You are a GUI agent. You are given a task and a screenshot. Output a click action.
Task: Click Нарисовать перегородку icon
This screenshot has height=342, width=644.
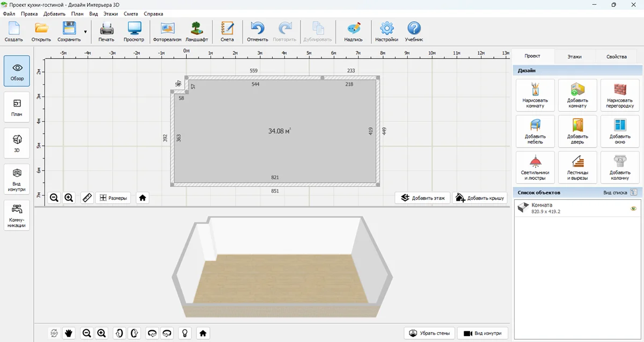(620, 96)
